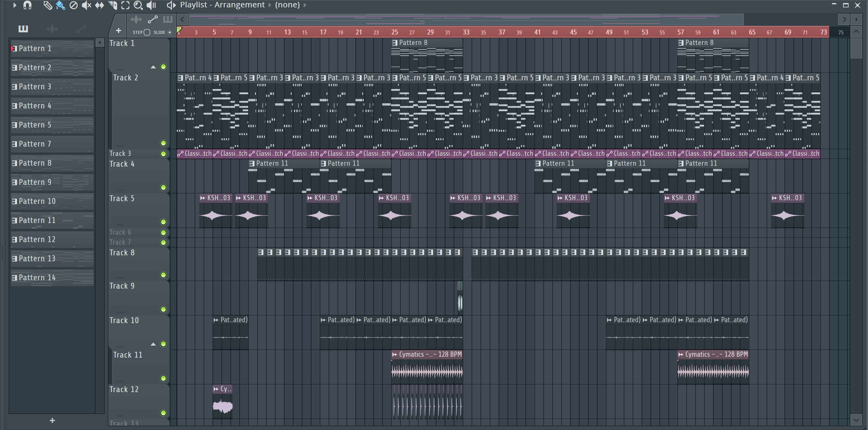Mute Track 8 via green LED
Screen dimensions: 868x430
click(164, 275)
